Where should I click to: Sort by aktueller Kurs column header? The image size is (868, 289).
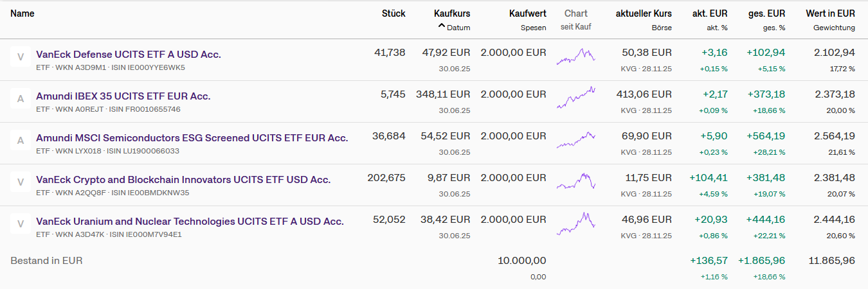pos(644,13)
